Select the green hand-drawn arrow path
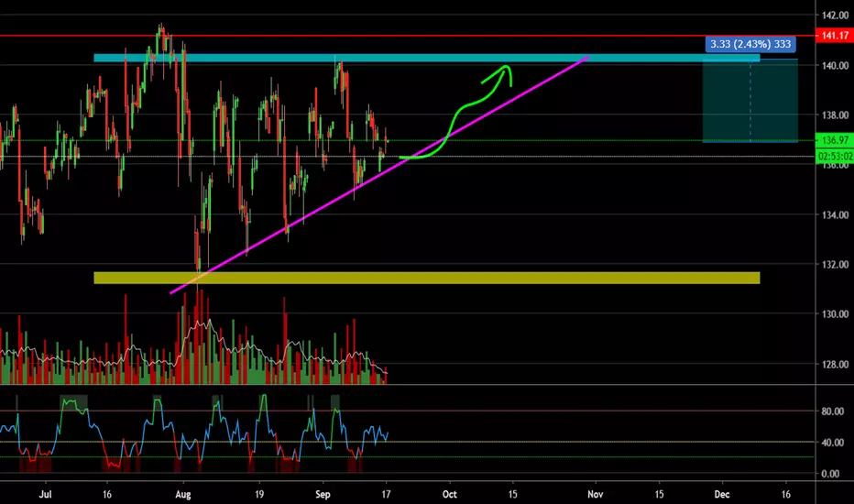The width and height of the screenshot is (854, 504). click(x=456, y=113)
